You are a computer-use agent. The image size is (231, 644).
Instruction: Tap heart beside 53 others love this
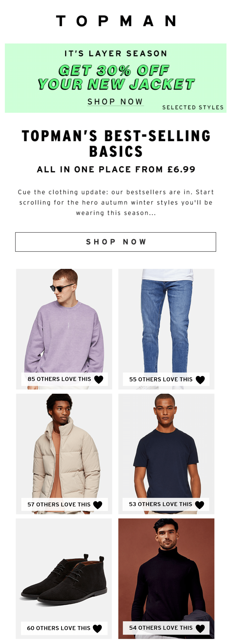click(x=199, y=505)
